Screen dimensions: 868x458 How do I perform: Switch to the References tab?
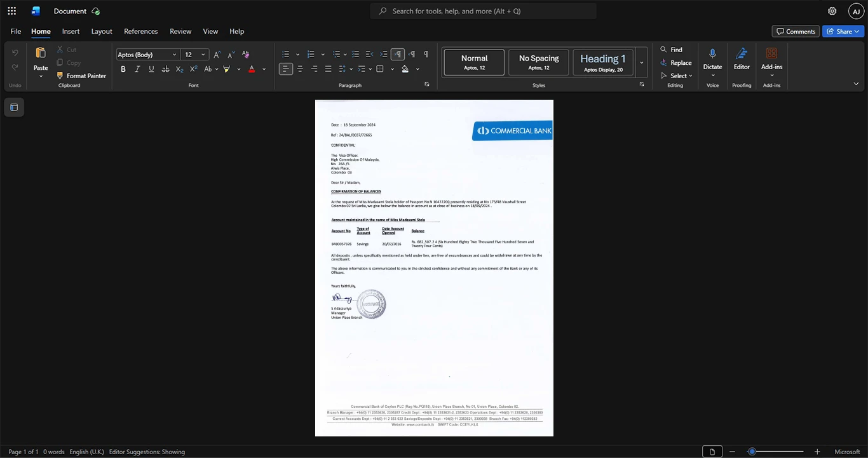(x=140, y=31)
